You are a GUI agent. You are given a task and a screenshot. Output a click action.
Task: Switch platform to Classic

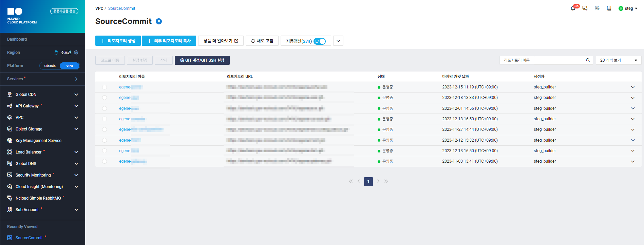pyautogui.click(x=50, y=66)
